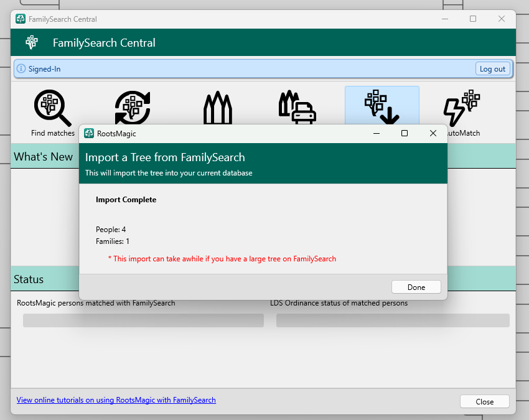Screen dimensions: 529x420
Task: Click the 'Families: 1' text
Action: [x=113, y=241]
